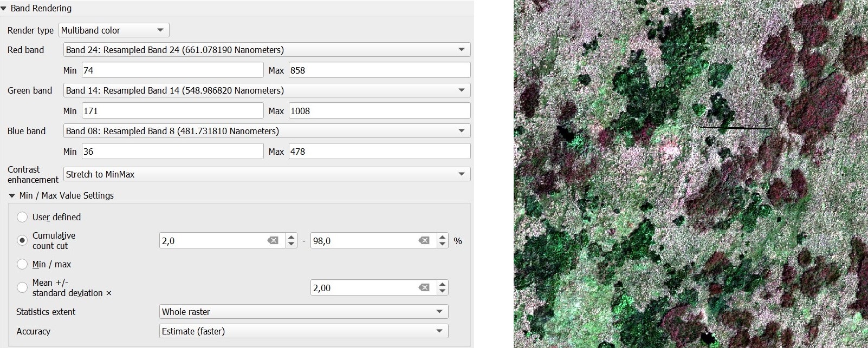Image resolution: width=868 pixels, height=348 pixels.
Task: Collapse the Band Rendering section
Action: point(4,9)
